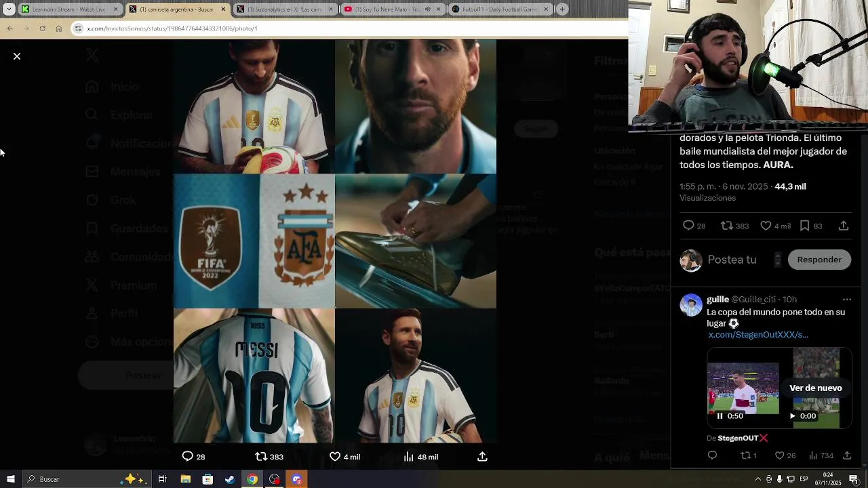Share from the icon below the photo
This screenshot has height=488, width=868.
482,457
